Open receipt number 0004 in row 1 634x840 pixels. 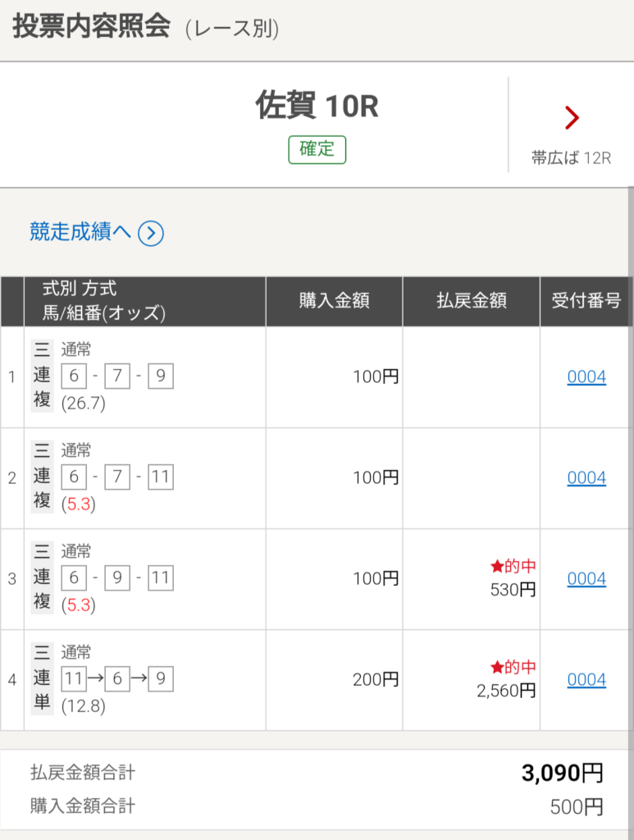click(586, 377)
